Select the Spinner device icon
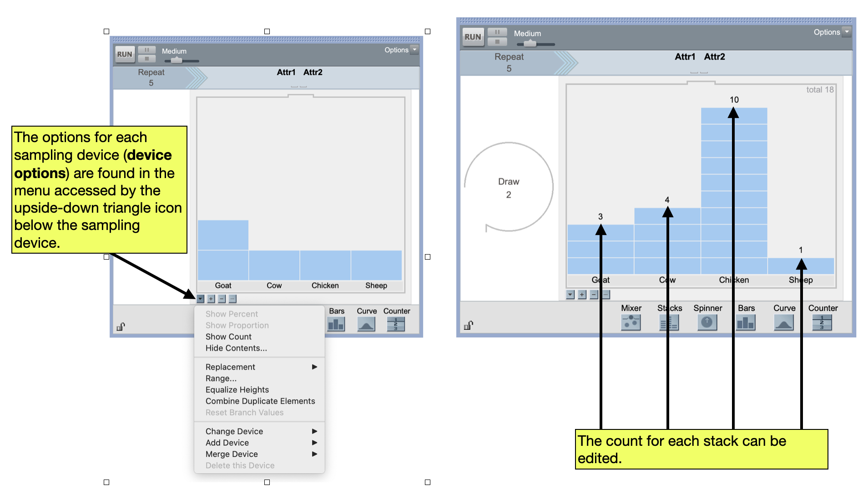 [707, 322]
